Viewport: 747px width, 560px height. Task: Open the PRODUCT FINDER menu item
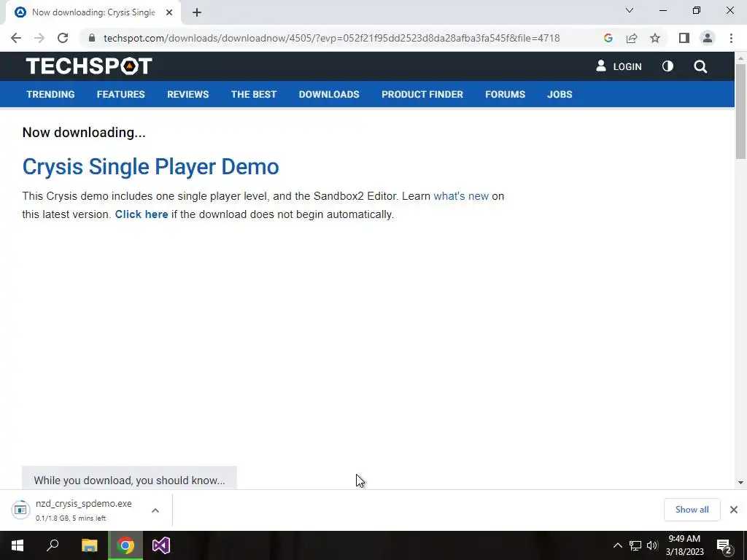pos(422,94)
